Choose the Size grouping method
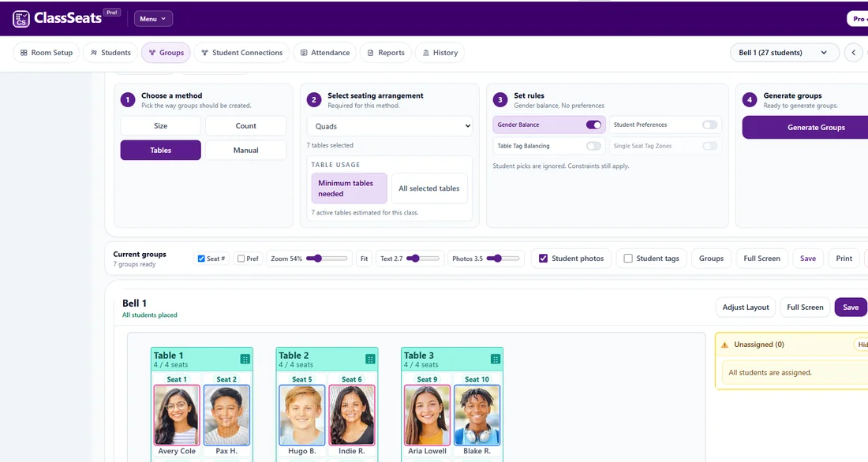Viewport: 868px width, 462px height. pos(160,125)
